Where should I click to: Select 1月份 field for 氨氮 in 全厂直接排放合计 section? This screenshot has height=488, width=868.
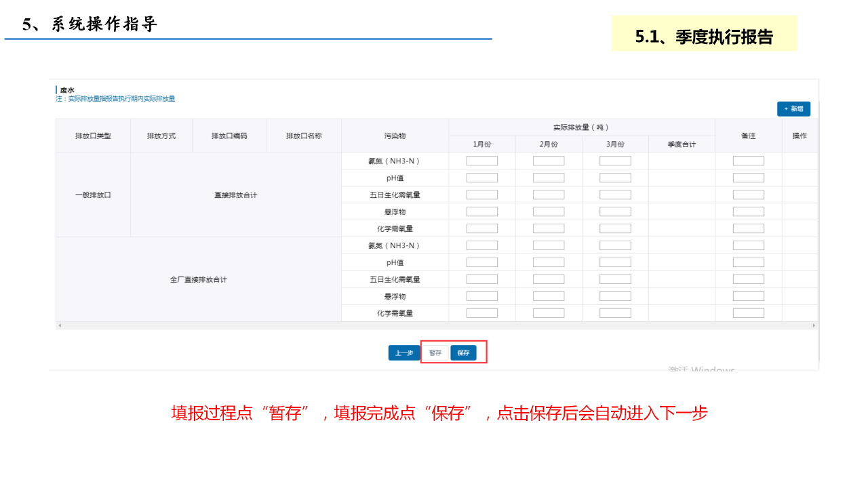click(x=481, y=245)
